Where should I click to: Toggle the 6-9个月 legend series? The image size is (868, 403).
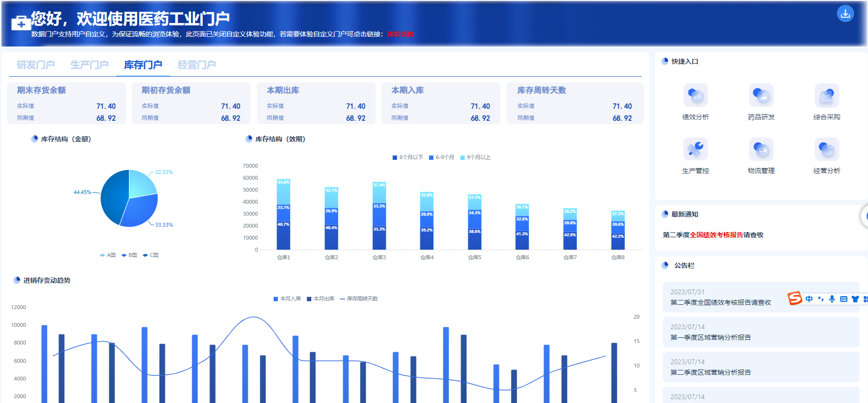coord(441,157)
